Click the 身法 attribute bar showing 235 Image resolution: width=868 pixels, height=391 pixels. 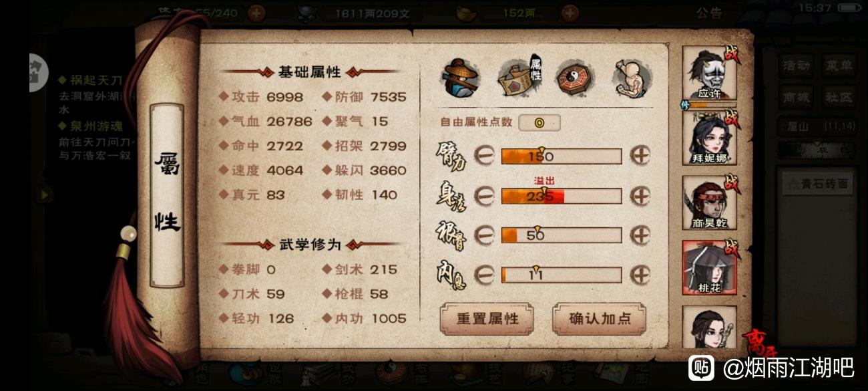point(562,196)
